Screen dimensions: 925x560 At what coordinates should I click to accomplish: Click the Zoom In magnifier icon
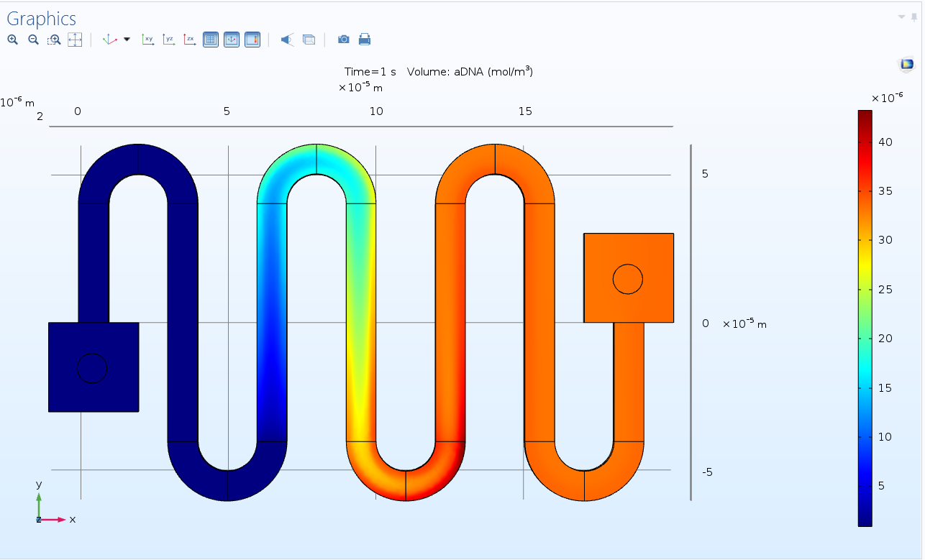(x=12, y=40)
